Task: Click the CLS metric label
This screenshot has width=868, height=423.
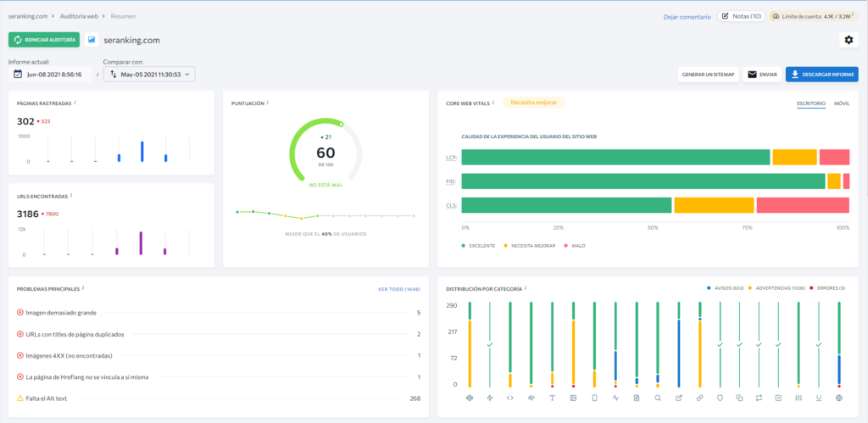Action: (452, 205)
